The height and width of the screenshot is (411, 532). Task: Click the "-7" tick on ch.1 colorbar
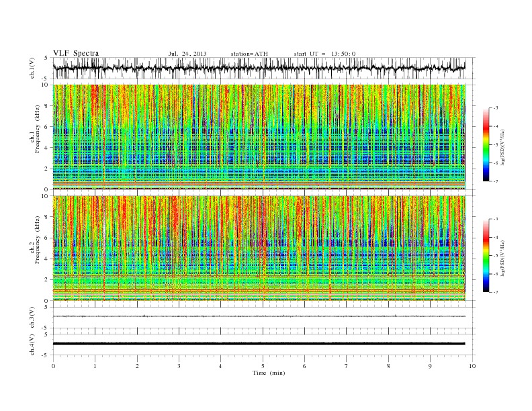coord(496,181)
